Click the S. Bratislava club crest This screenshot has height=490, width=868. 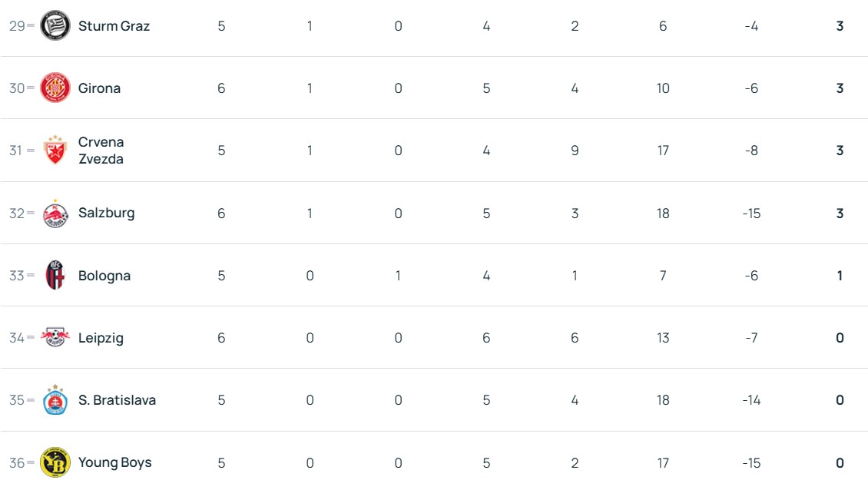click(55, 400)
